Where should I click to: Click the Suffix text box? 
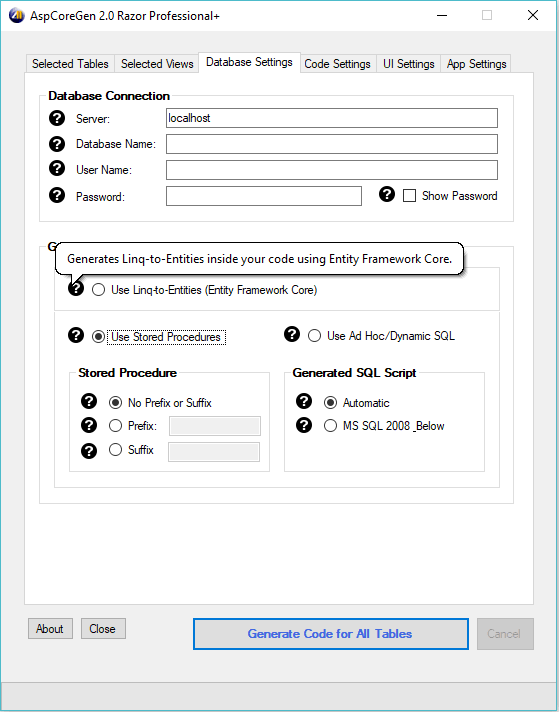click(214, 452)
